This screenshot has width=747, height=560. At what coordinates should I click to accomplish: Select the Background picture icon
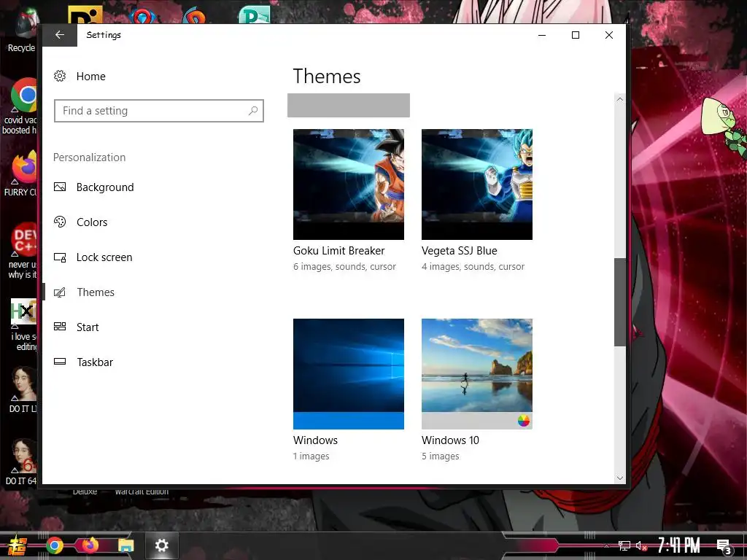click(x=60, y=187)
